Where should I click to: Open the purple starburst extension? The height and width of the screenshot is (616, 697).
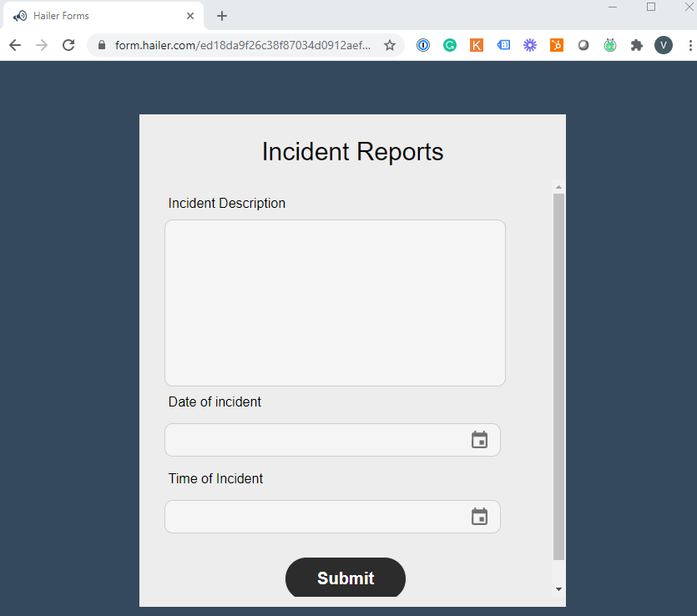530,45
